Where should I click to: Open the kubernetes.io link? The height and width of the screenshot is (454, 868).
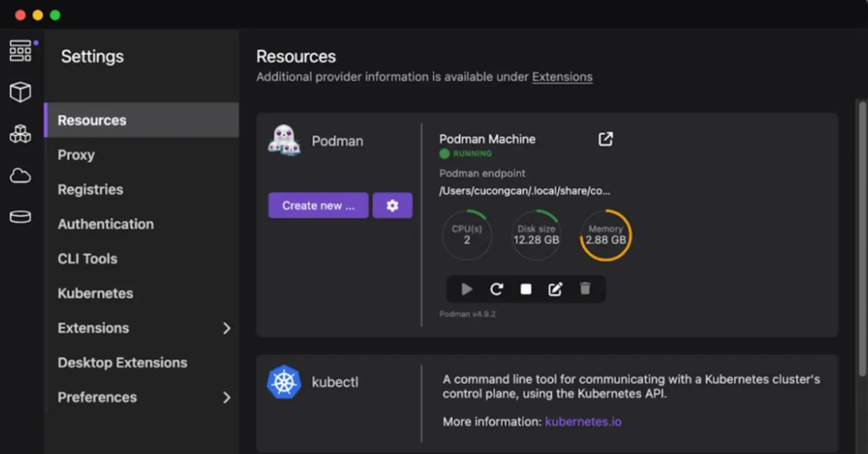coord(583,421)
